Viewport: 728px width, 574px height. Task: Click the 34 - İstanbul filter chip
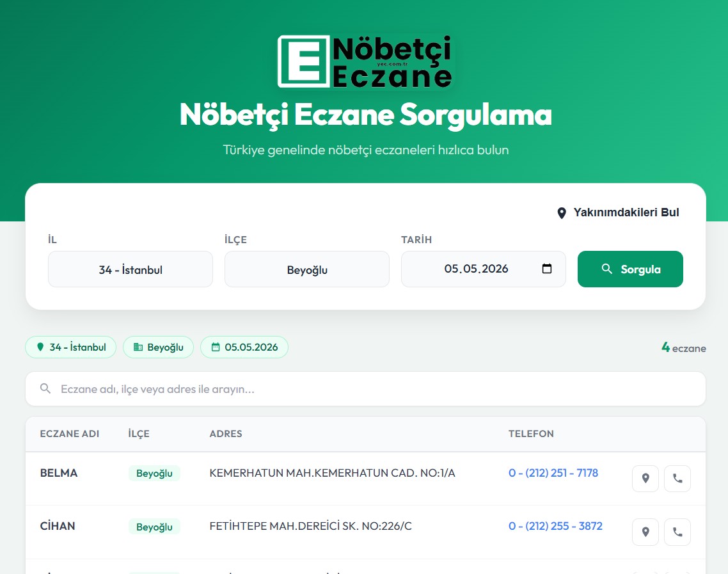(70, 347)
